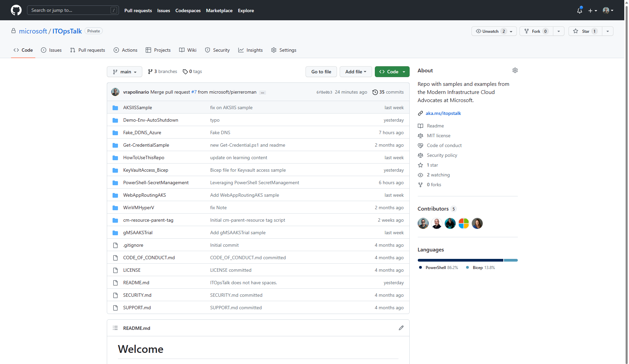This screenshot has height=364, width=629.
Task: Click vrapolinario's commit author avatar
Action: tap(115, 92)
